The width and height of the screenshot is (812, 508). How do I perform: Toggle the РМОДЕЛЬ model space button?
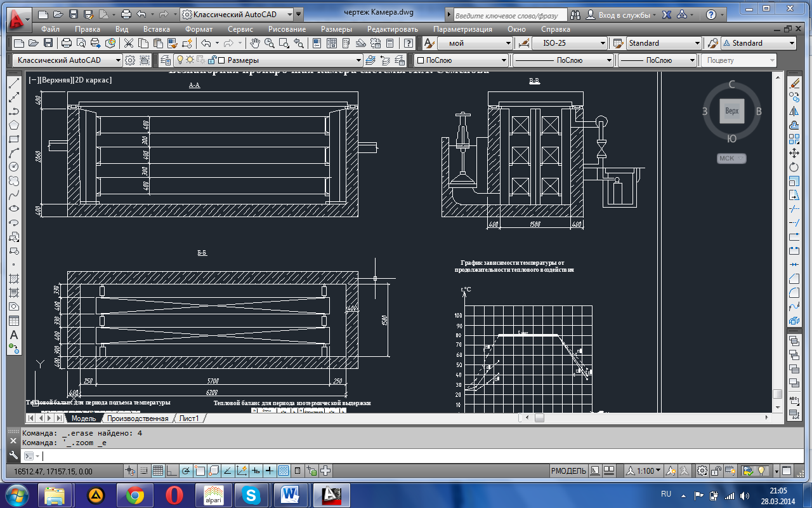coord(568,471)
